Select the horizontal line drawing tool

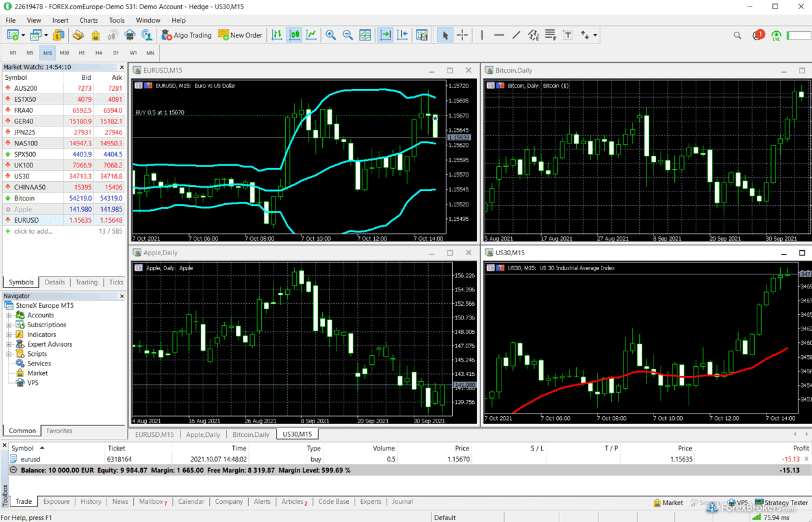tap(499, 35)
